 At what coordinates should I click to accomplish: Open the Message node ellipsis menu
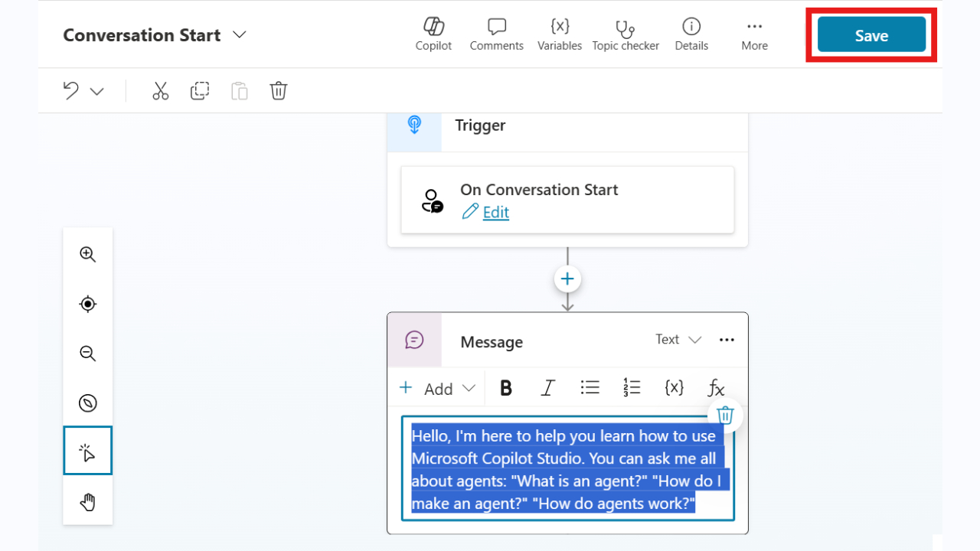pos(727,340)
